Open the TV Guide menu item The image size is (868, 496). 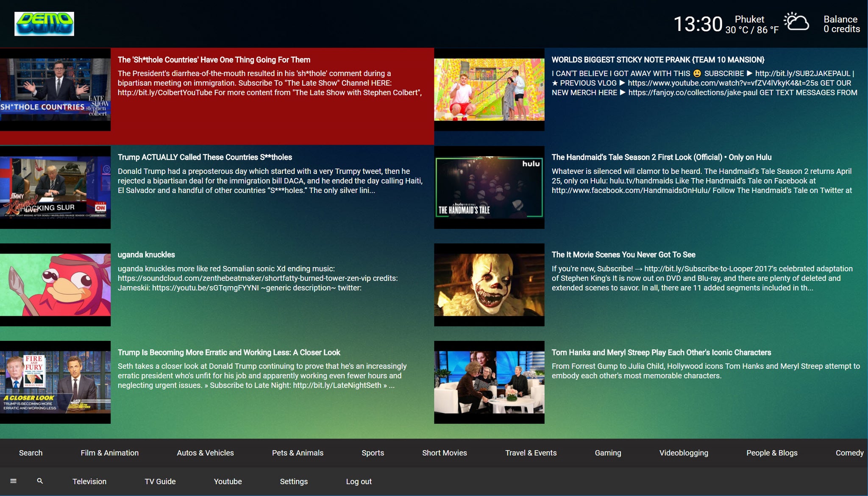coord(160,481)
